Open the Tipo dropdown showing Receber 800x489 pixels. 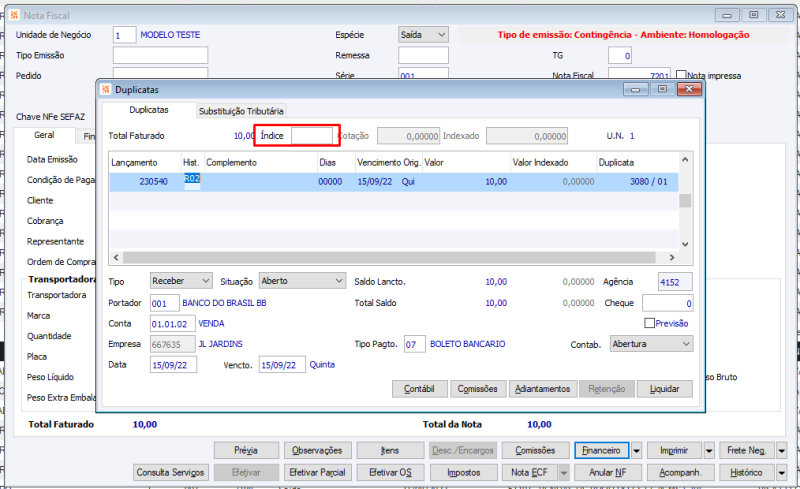click(x=181, y=281)
